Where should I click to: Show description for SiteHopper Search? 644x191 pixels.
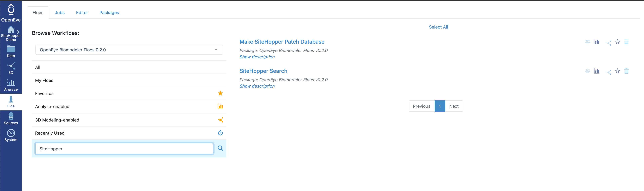tap(257, 86)
